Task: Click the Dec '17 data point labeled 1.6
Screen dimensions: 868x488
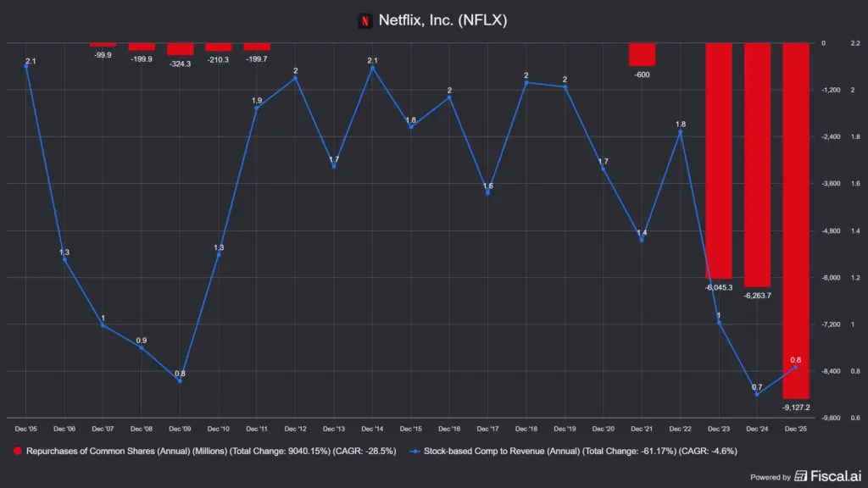Action: pyautogui.click(x=487, y=195)
